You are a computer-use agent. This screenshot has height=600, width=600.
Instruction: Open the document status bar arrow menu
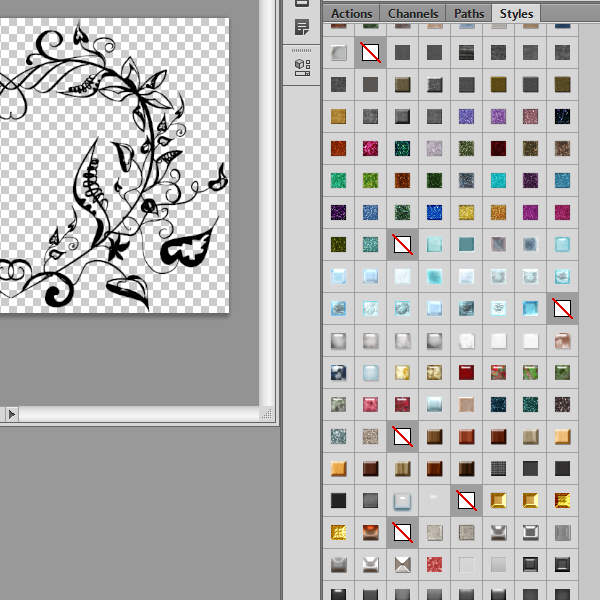pos(11,414)
